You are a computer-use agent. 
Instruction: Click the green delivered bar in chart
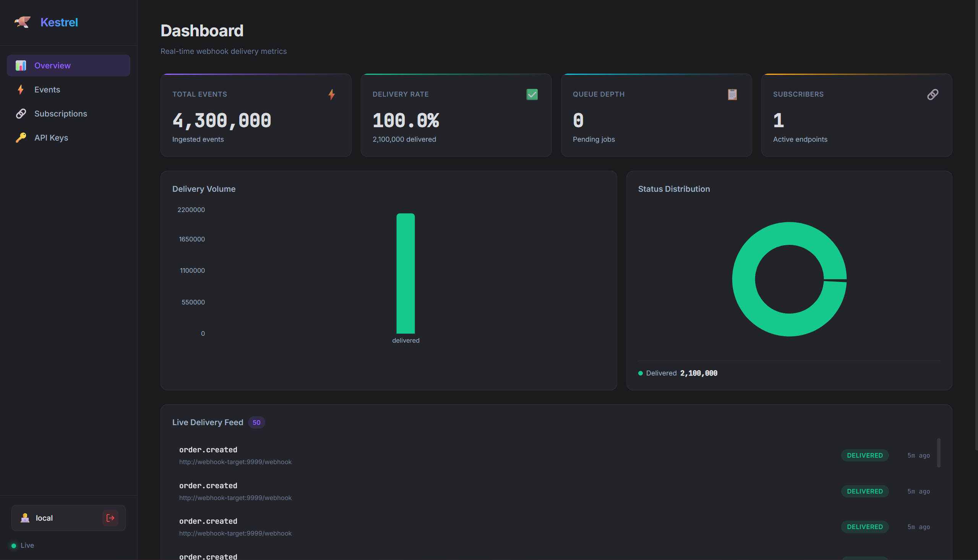pos(405,274)
